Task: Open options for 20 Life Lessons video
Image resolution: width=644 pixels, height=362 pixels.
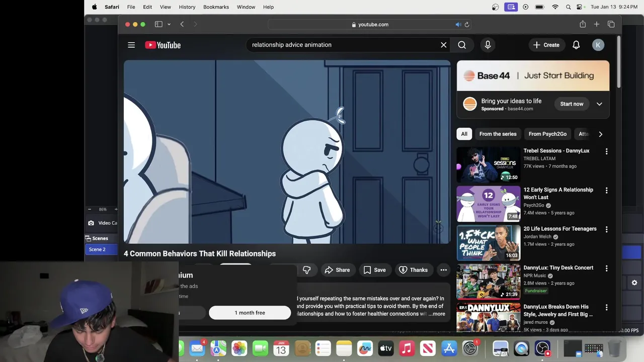Action: click(x=606, y=229)
